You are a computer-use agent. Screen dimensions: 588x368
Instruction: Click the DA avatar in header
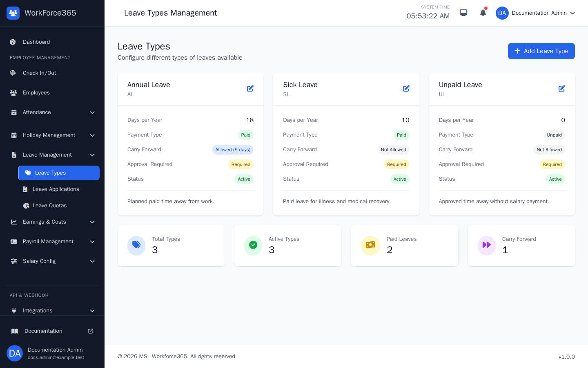click(x=502, y=13)
